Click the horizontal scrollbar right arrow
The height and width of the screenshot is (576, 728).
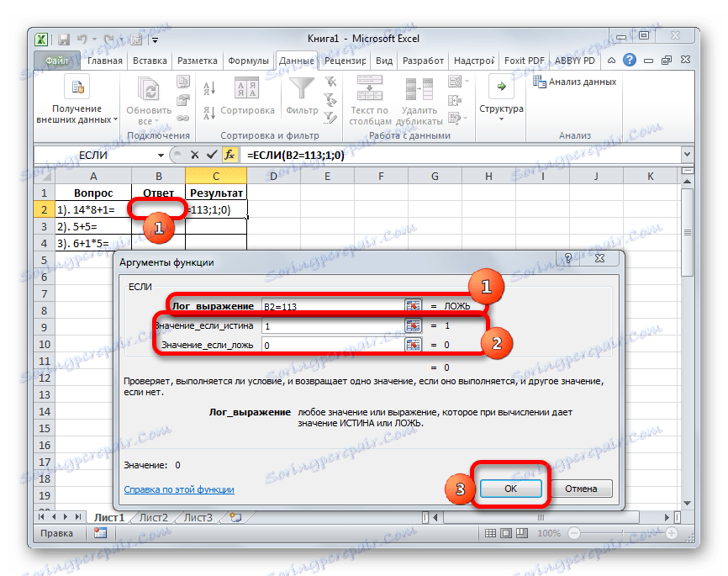[x=667, y=517]
